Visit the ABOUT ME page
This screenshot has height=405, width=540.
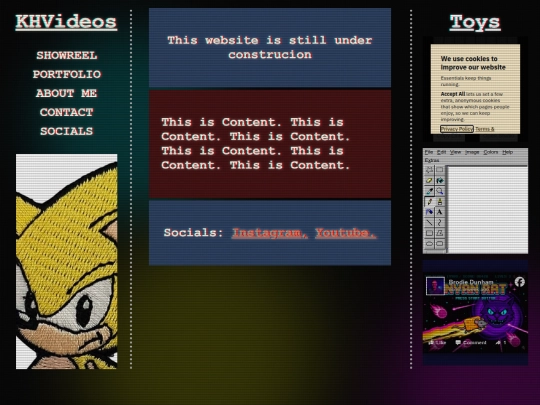(x=67, y=93)
